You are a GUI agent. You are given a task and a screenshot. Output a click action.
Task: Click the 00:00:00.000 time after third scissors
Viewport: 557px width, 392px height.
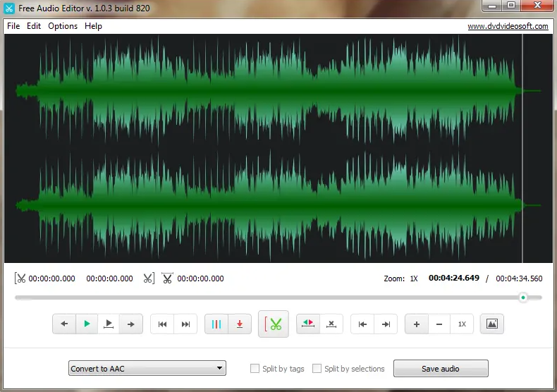[200, 278]
